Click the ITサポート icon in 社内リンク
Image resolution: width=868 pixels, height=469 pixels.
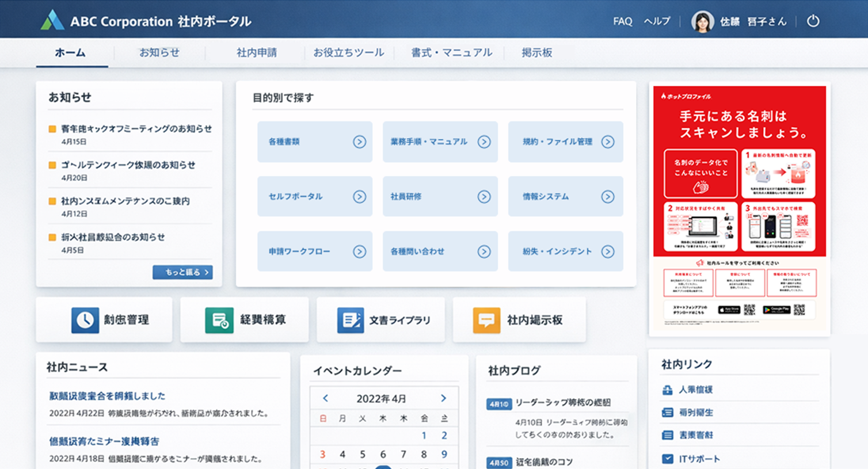[x=668, y=459]
